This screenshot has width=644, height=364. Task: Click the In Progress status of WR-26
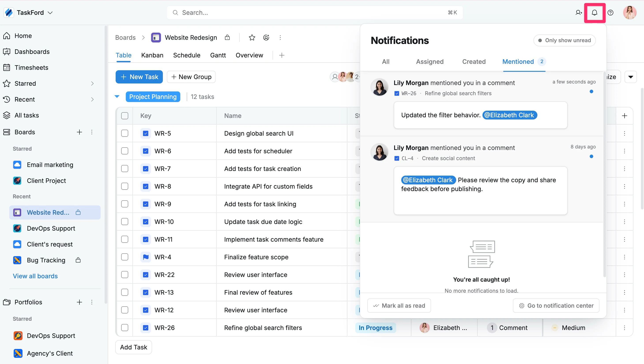(x=375, y=328)
